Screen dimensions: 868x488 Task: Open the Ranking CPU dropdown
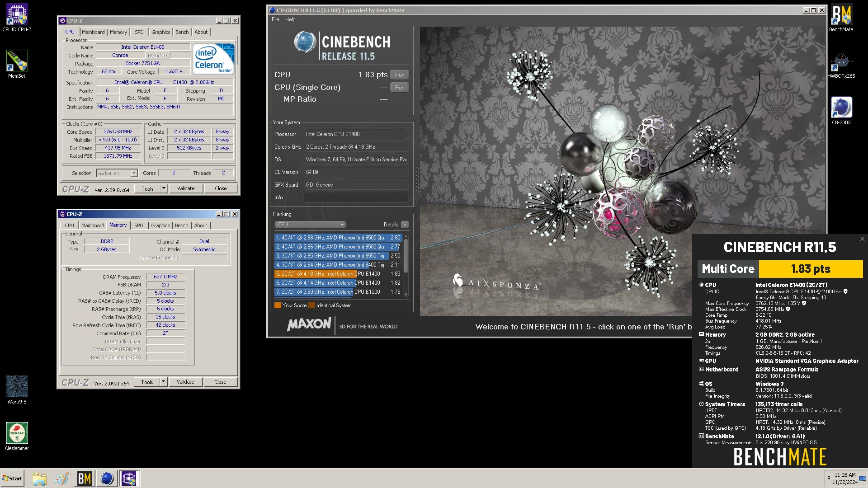click(x=310, y=225)
